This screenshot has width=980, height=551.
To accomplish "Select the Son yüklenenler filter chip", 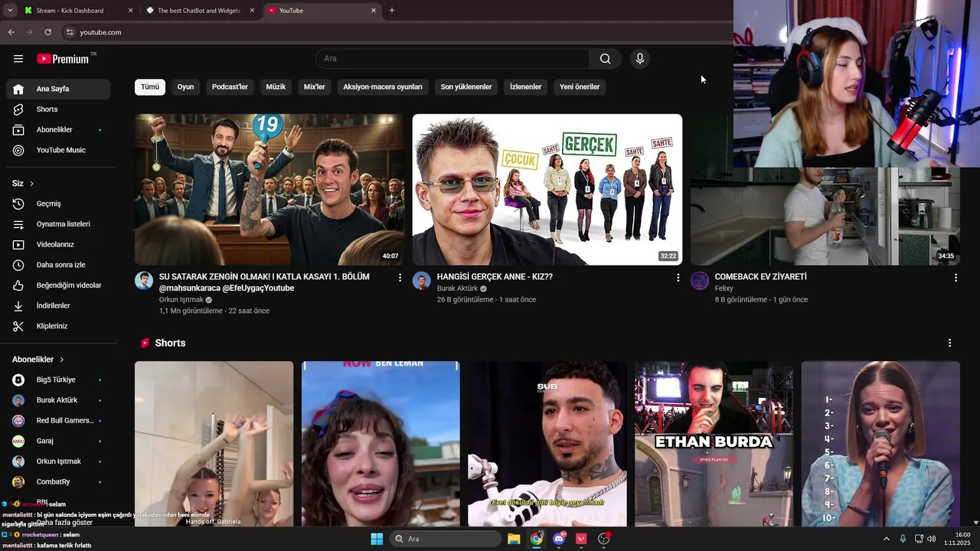I will [x=466, y=86].
